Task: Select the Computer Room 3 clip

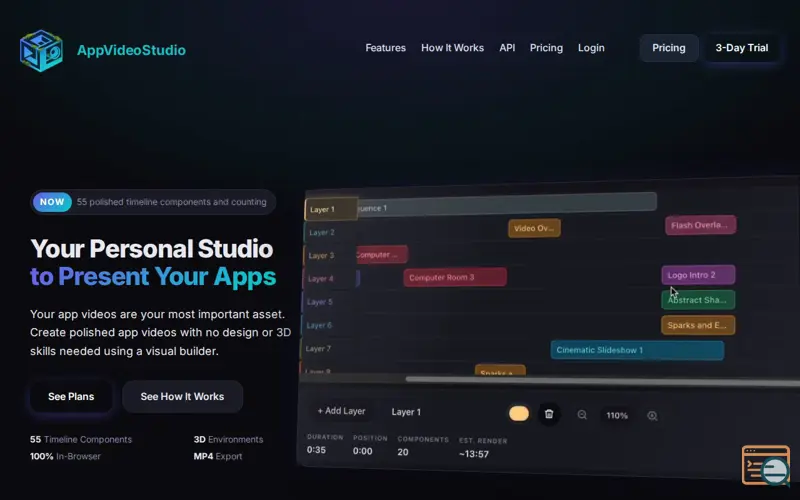Action: point(455,277)
